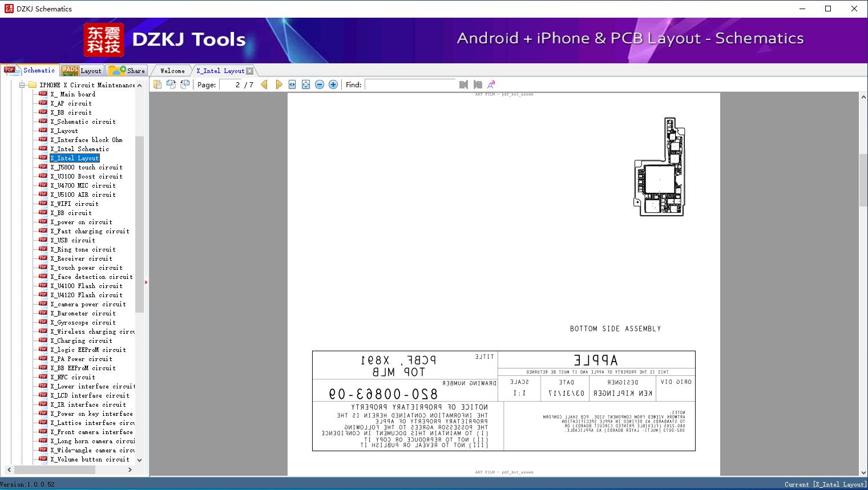This screenshot has height=490, width=868.
Task: Go to next page arrow
Action: pos(278,84)
